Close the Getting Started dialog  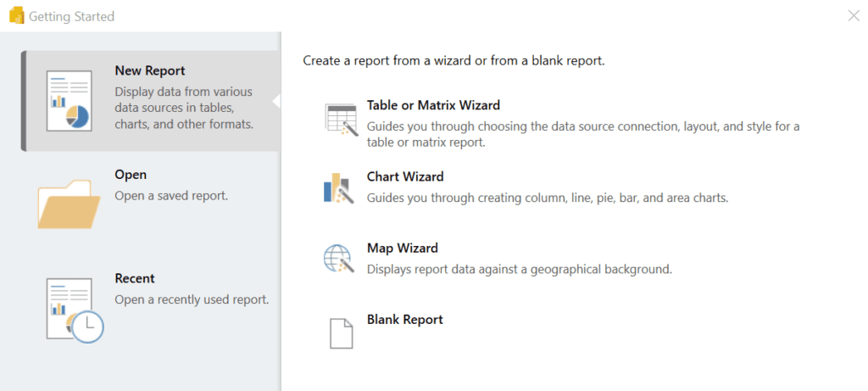click(854, 16)
